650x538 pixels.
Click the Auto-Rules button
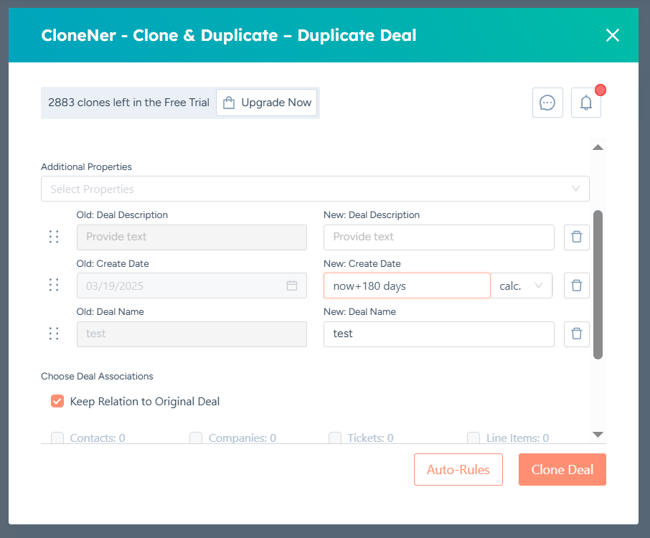(458, 470)
